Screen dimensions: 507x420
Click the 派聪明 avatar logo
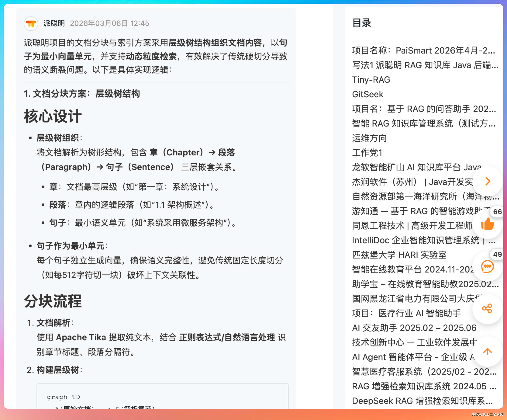coord(31,23)
